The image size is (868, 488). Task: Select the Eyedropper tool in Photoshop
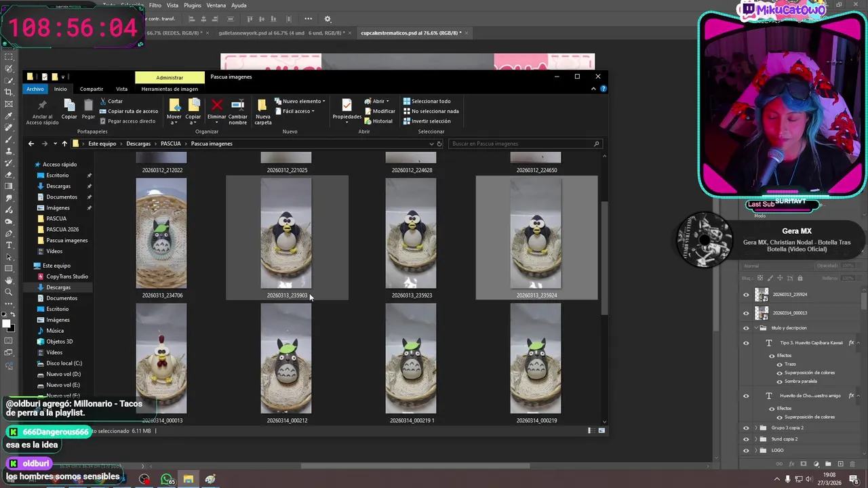point(9,115)
